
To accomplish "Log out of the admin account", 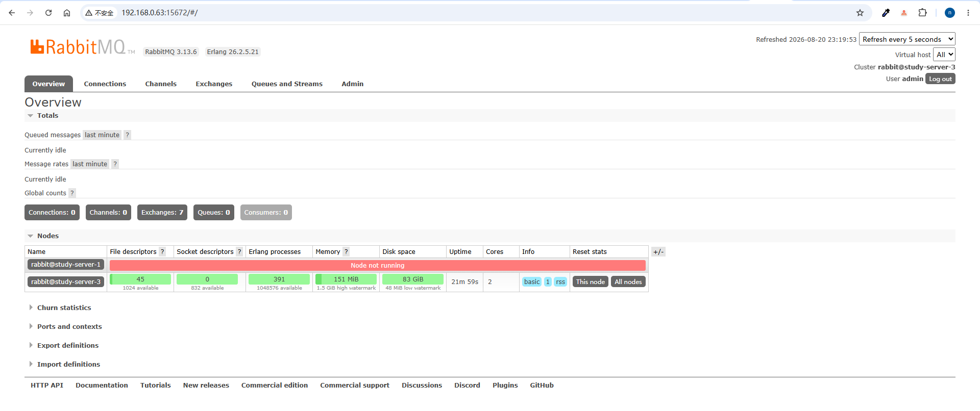I will pos(940,79).
